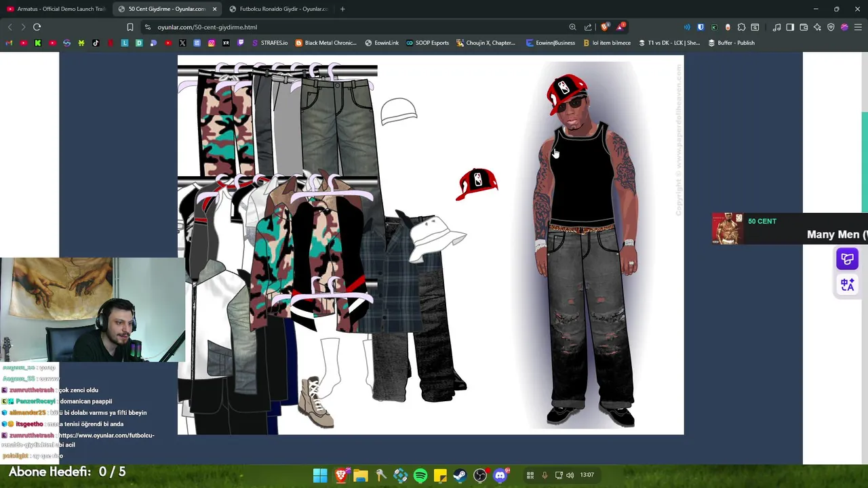The width and height of the screenshot is (868, 488).
Task: Open the Instagram bookmark icon
Action: tap(212, 43)
